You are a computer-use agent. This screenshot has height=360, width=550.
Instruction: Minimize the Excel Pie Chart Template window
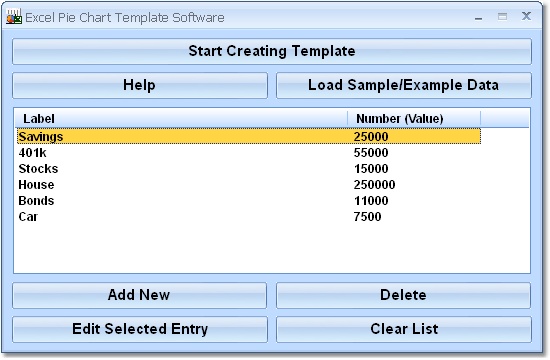click(x=478, y=17)
